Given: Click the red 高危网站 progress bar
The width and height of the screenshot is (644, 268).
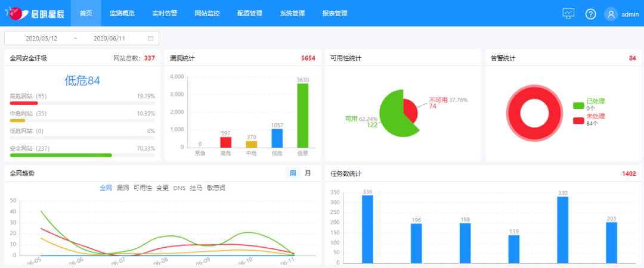Looking at the screenshot, I should click(x=24, y=103).
